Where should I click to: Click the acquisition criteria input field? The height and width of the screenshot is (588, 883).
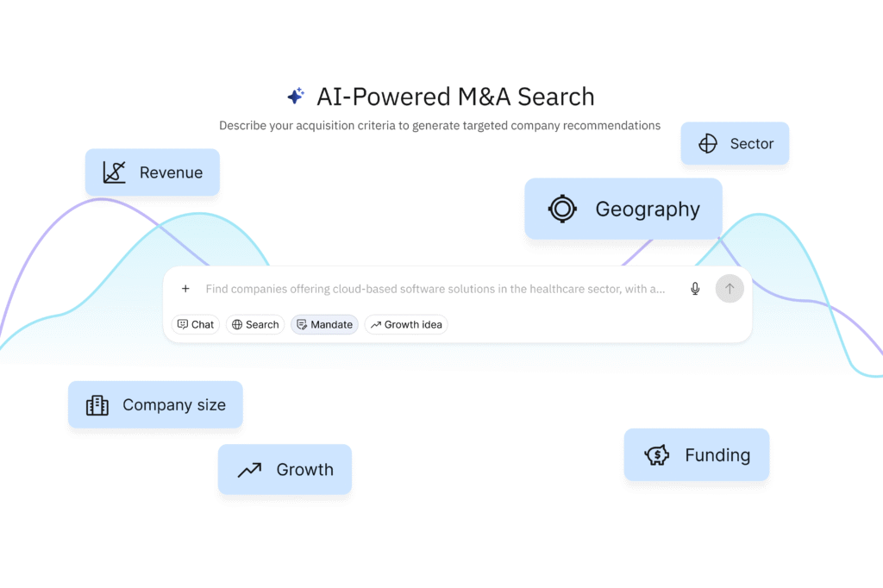(431, 289)
